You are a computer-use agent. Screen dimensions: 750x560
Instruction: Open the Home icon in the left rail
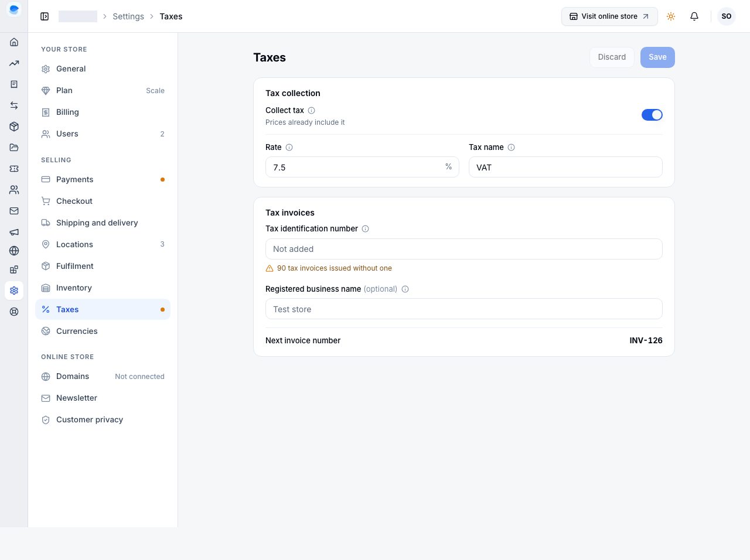pos(14,42)
